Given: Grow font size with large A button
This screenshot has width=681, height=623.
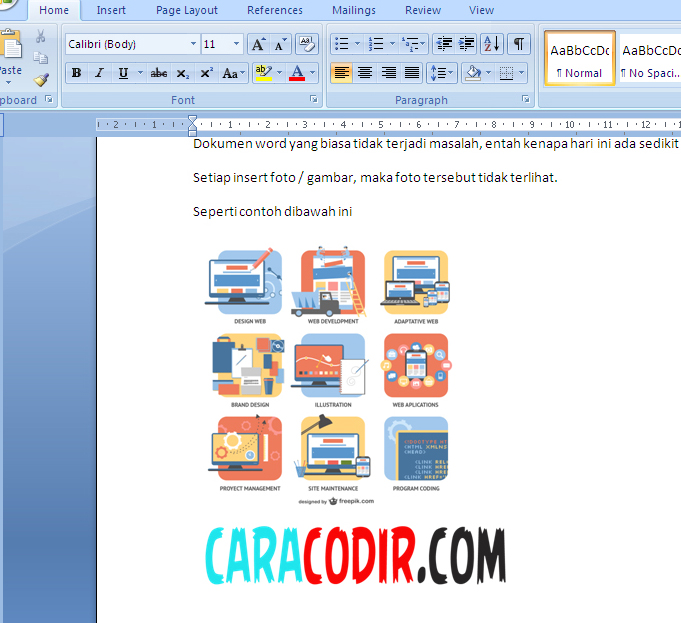Looking at the screenshot, I should (x=258, y=44).
